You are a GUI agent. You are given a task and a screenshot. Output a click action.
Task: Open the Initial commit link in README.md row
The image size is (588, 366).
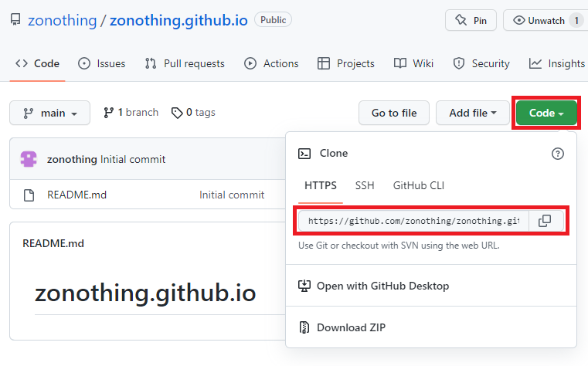point(232,195)
